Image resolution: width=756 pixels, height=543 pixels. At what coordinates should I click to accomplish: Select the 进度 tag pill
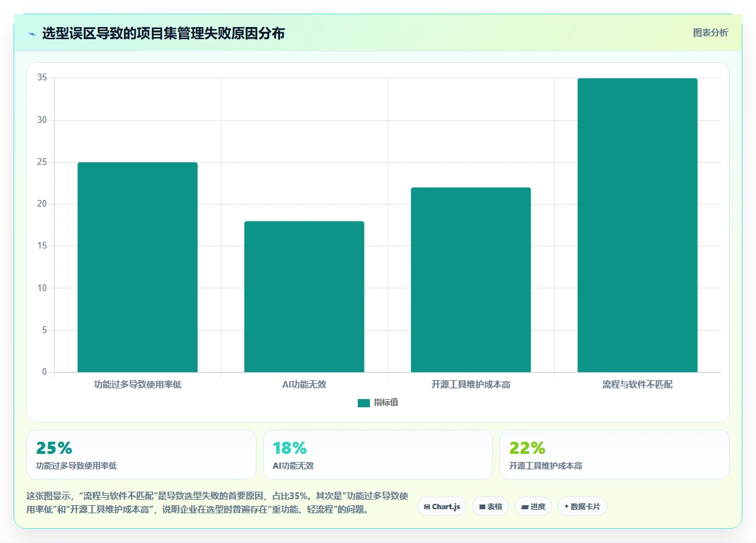tap(533, 507)
